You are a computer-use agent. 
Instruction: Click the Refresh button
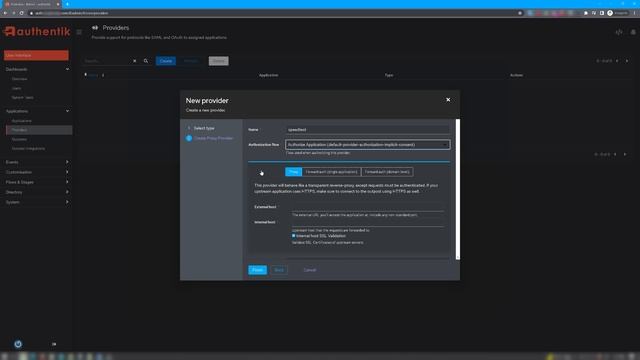tap(191, 61)
